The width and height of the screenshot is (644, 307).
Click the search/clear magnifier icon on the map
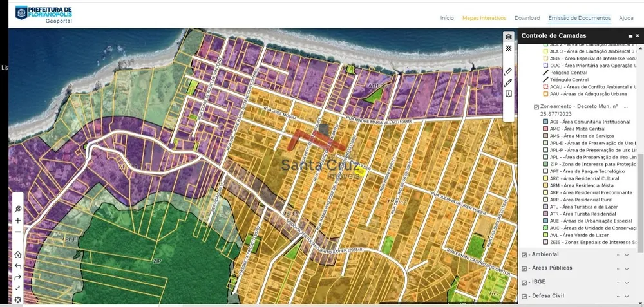17,209
